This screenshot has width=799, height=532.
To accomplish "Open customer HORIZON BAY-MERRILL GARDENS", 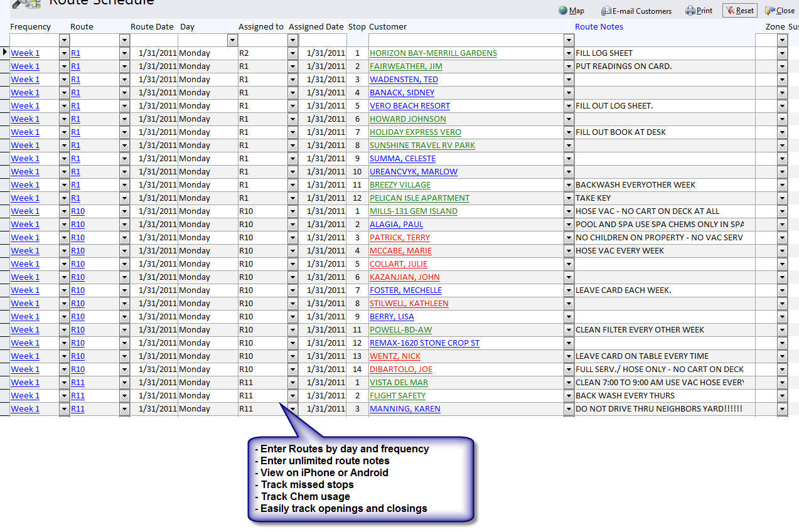I will (433, 53).
